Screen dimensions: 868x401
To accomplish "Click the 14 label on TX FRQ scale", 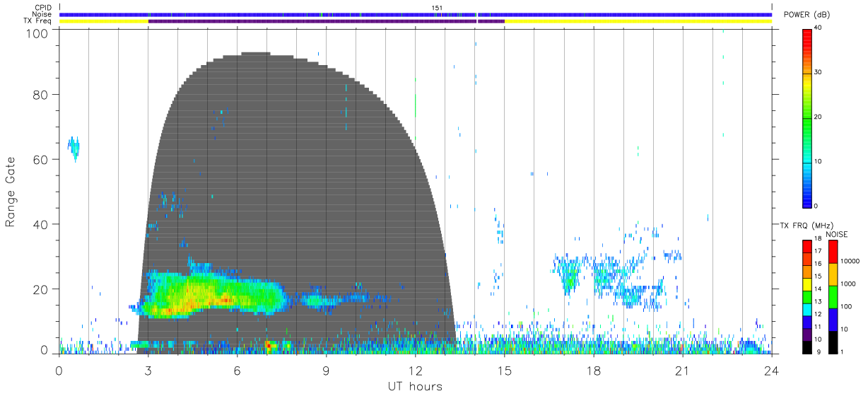I will tap(819, 289).
